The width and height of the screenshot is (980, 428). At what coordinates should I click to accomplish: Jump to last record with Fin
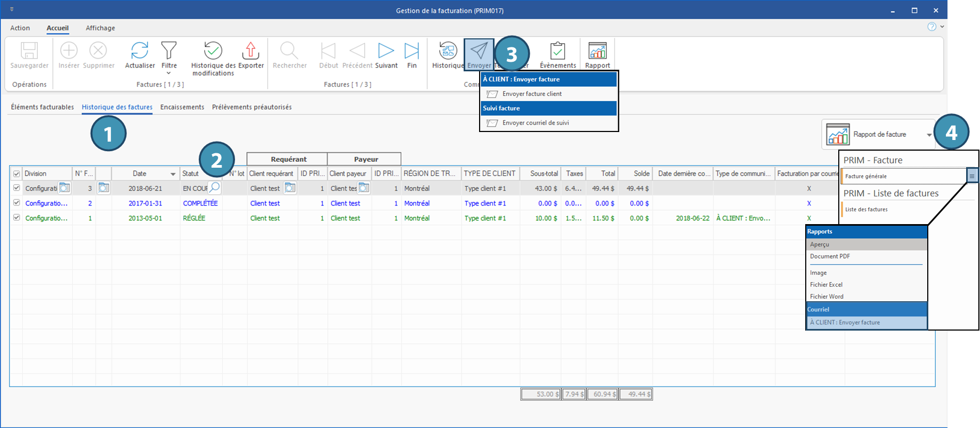411,51
